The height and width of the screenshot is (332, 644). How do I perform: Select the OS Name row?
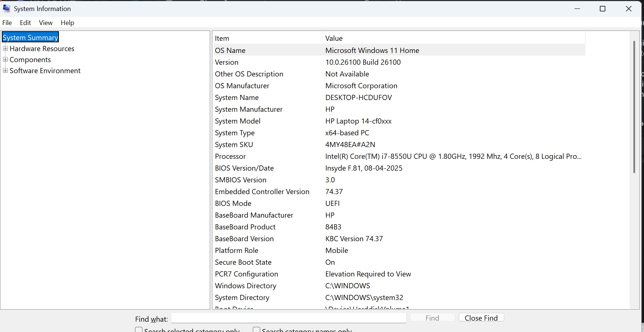coord(399,50)
